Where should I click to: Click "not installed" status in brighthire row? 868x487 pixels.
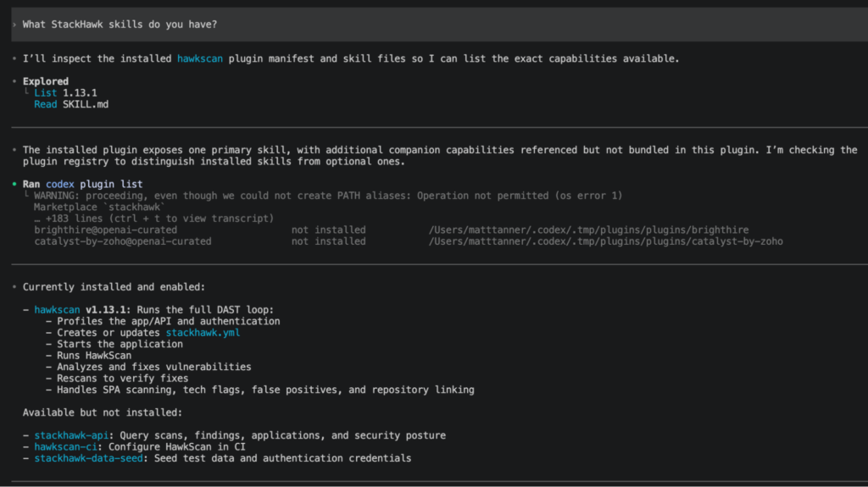point(329,230)
